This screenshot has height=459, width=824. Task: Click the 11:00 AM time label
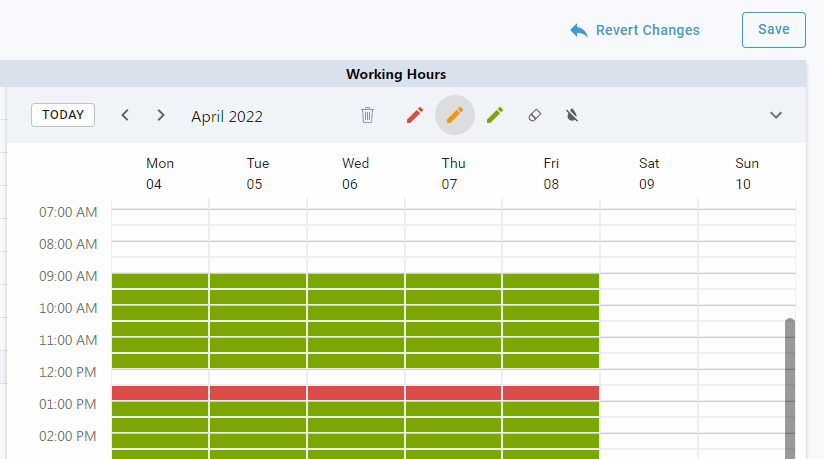[68, 341]
